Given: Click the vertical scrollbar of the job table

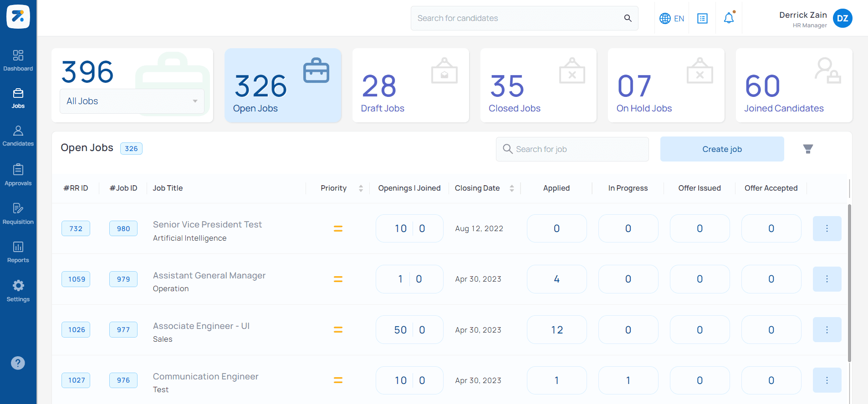Looking at the screenshot, I should pyautogui.click(x=849, y=282).
